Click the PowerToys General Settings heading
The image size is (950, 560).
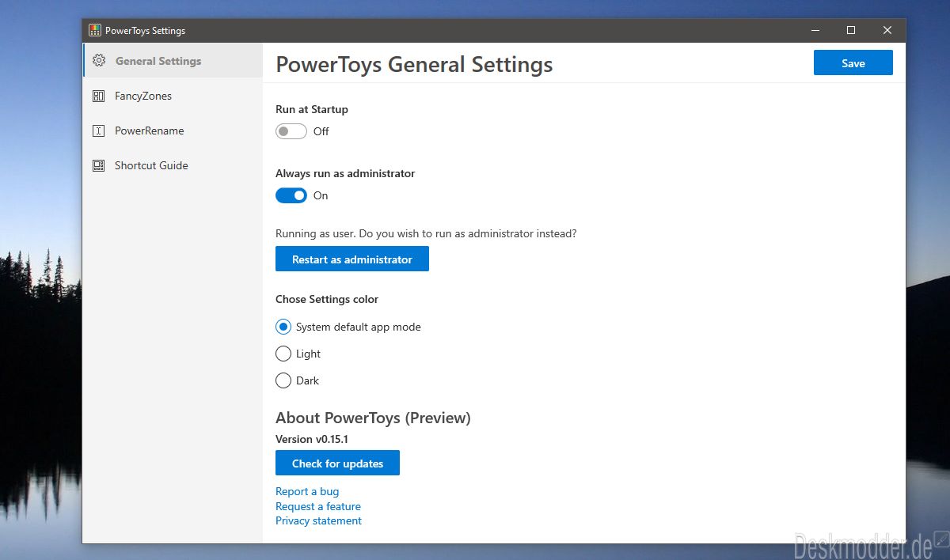414,64
